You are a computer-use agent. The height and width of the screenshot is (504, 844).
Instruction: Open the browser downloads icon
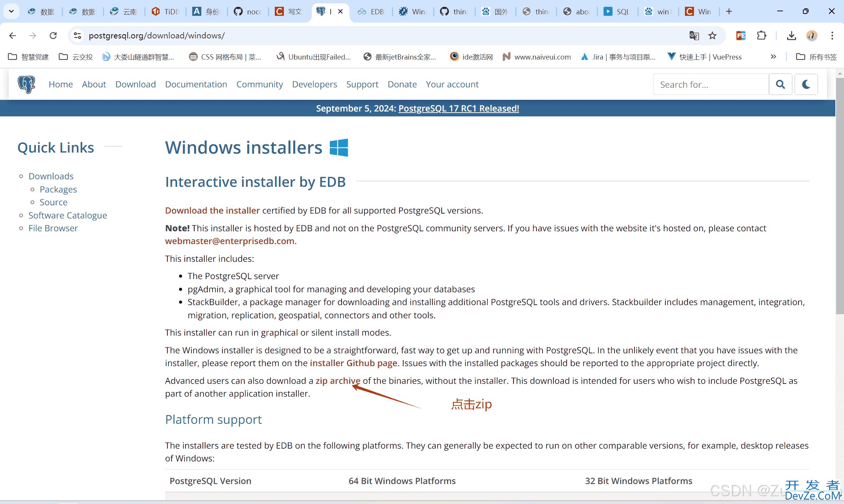(792, 35)
